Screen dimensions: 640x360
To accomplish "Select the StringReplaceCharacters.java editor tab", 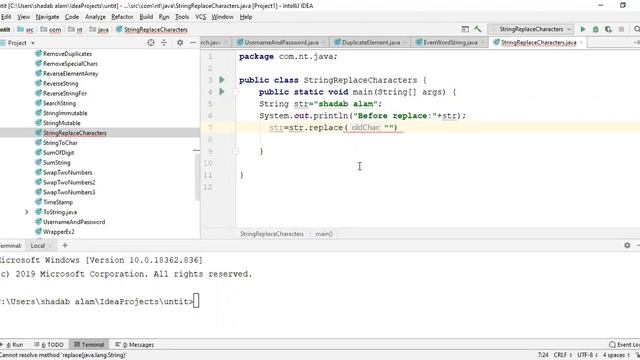I will point(538,42).
